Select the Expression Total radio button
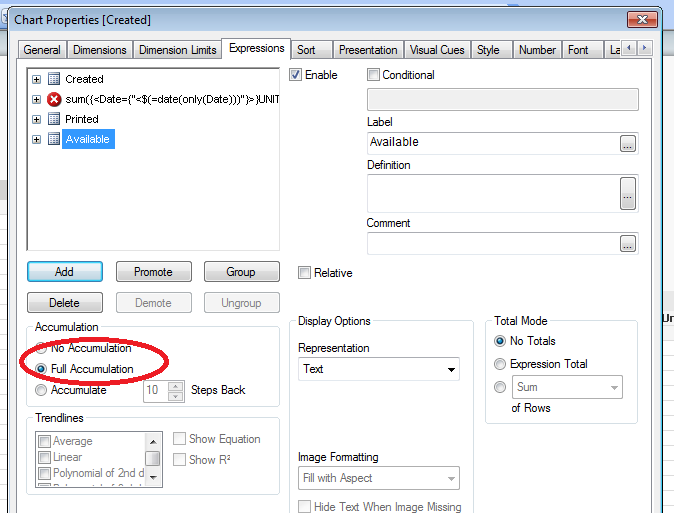Viewport: 674px width, 513px height. (500, 364)
